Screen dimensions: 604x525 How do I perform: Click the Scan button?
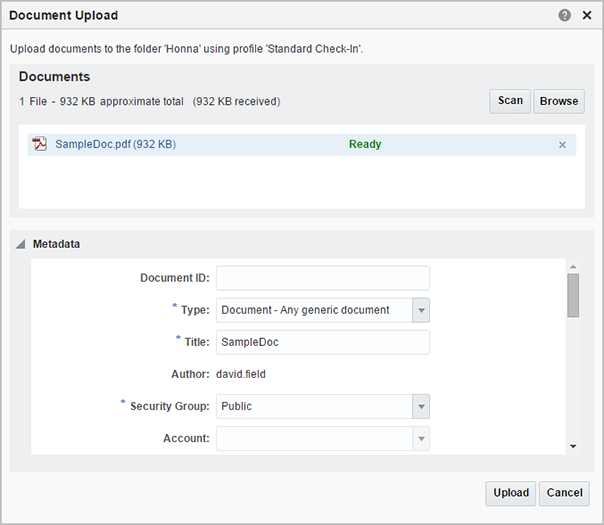tap(510, 101)
